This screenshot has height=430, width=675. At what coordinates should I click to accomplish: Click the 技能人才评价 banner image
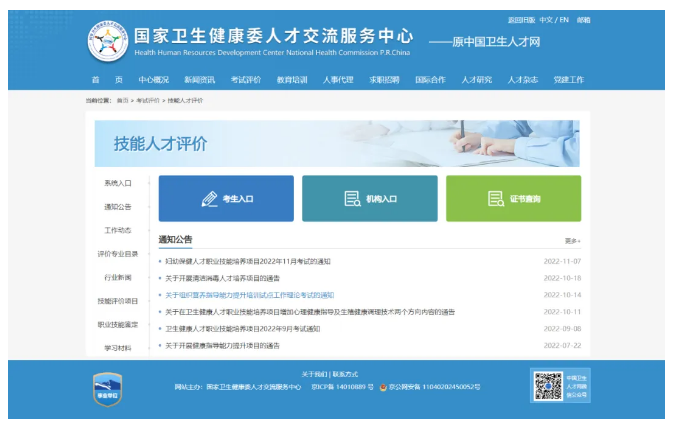[337, 143]
